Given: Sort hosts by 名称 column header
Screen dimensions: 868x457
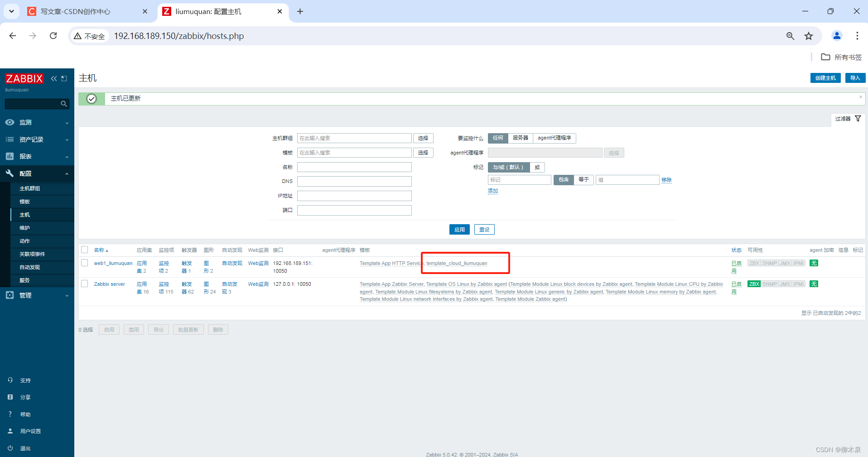Looking at the screenshot, I should tap(101, 250).
